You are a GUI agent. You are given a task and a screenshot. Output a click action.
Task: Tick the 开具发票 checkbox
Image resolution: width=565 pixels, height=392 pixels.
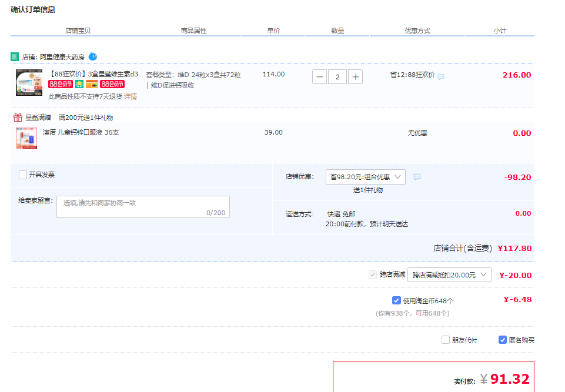[23, 175]
